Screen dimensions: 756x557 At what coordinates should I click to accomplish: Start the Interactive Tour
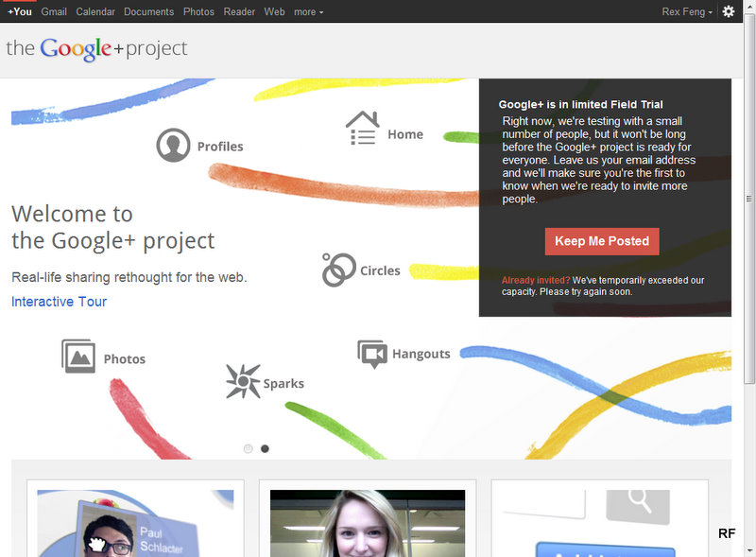60,301
